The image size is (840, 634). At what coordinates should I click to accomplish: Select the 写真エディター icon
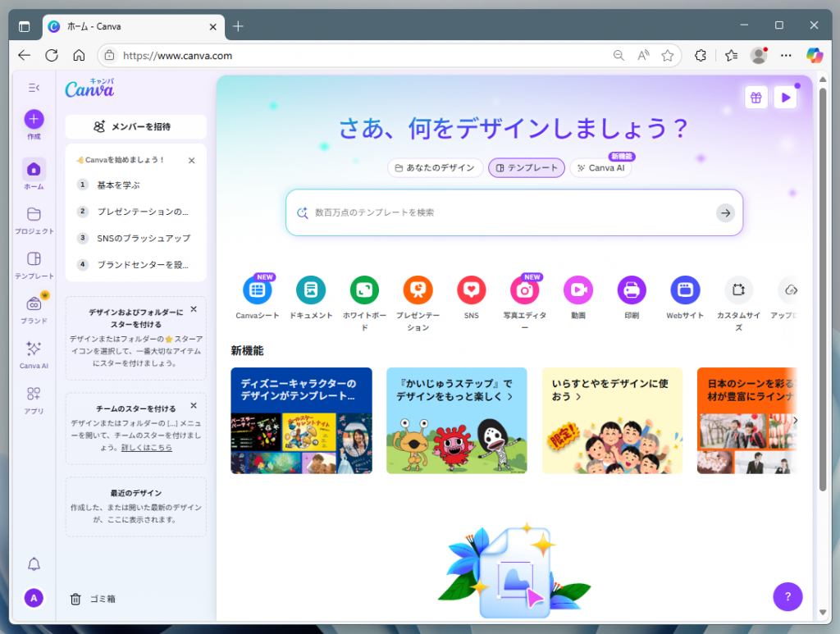point(524,290)
